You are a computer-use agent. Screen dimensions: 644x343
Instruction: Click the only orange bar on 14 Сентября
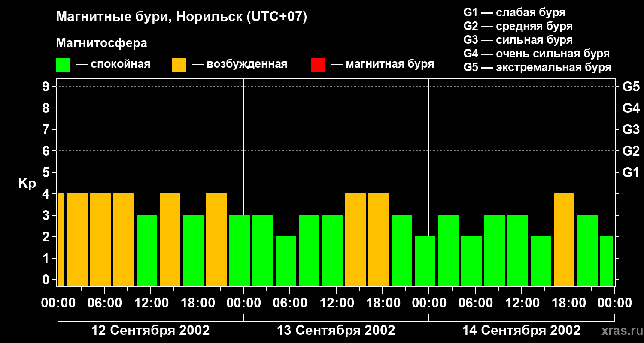(x=564, y=240)
